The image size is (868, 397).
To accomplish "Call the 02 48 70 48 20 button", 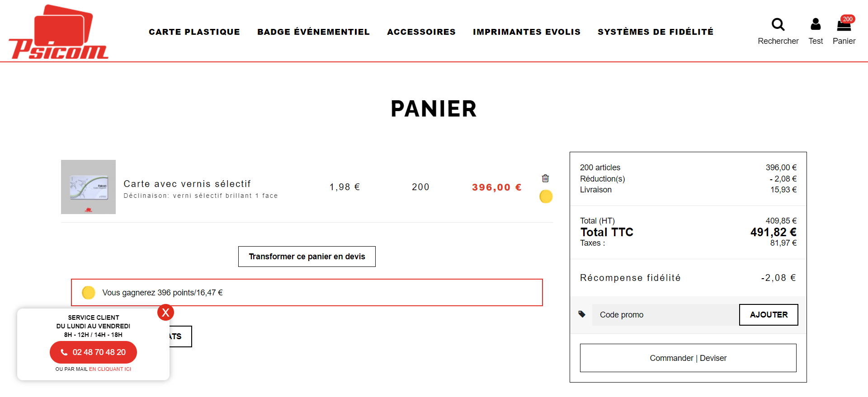I will pyautogui.click(x=93, y=352).
